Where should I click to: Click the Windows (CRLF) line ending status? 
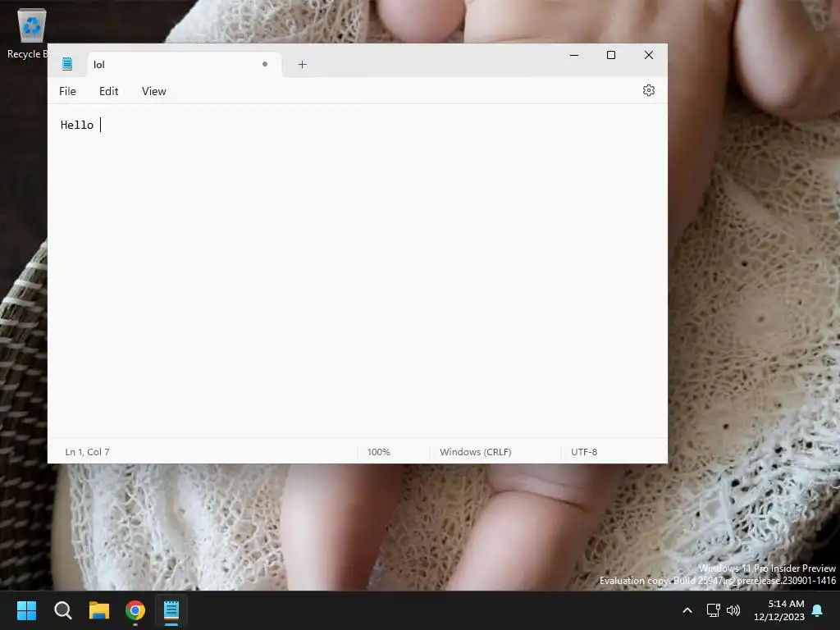tap(476, 452)
